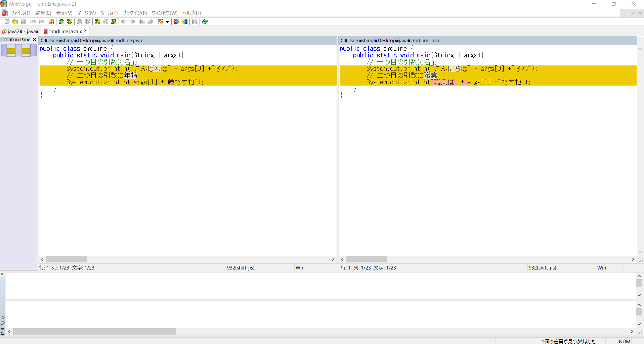This screenshot has width=644, height=344.
Task: Undo the last edit
Action: click(x=33, y=22)
